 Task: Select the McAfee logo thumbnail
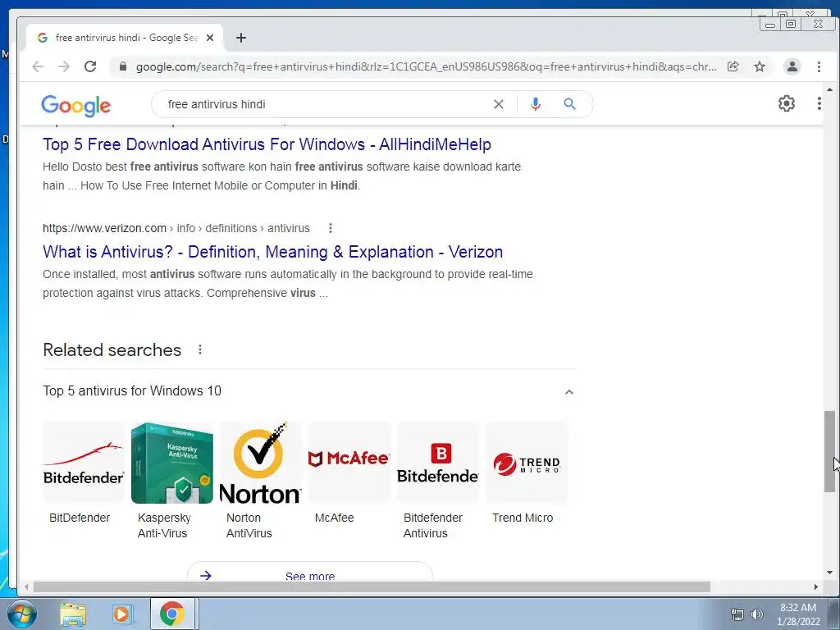[349, 463]
